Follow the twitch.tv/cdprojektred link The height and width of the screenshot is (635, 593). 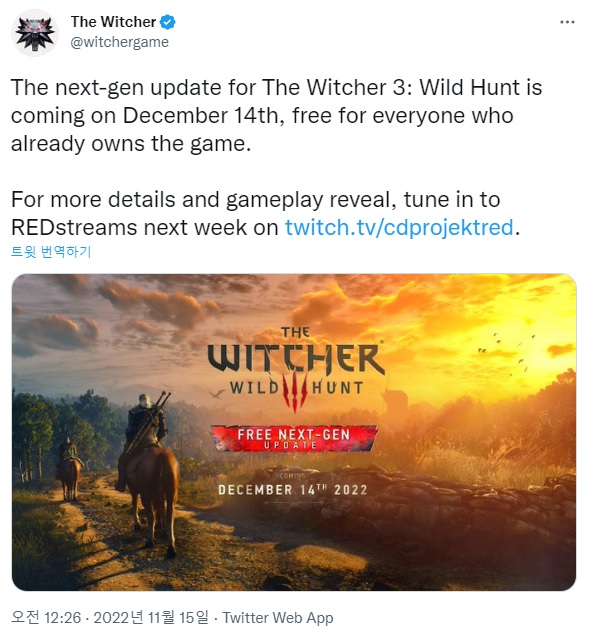point(399,227)
